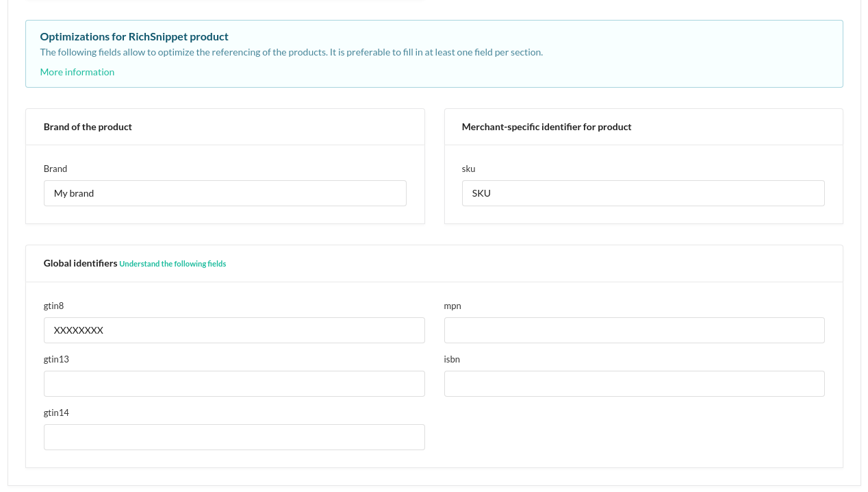Click 'Optimizations for RichSnippet product' banner title
The image size is (868, 492).
pyautogui.click(x=134, y=36)
